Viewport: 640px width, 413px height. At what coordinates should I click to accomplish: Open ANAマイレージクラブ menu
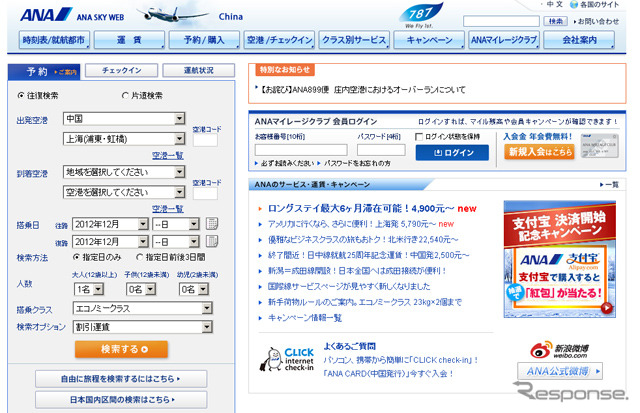(x=504, y=40)
